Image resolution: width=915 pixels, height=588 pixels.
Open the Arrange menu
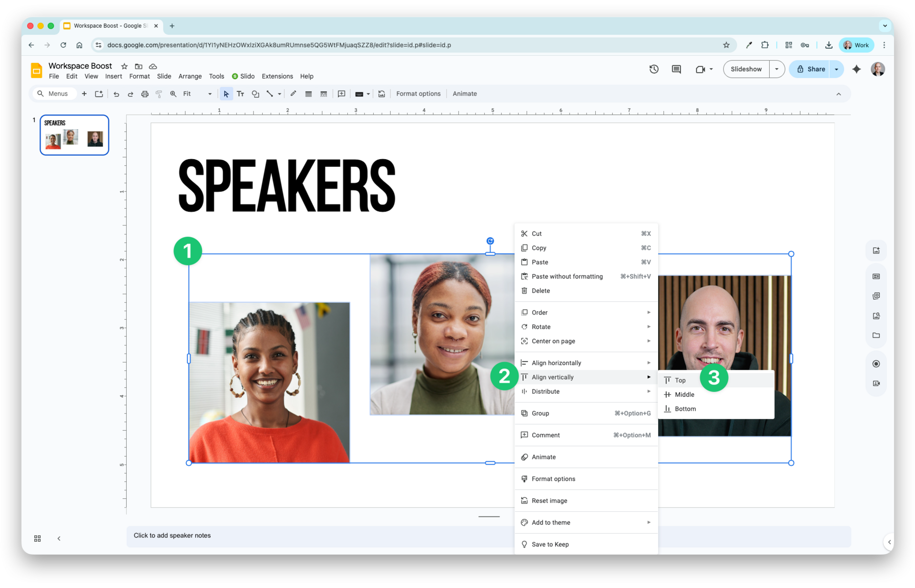[190, 76]
